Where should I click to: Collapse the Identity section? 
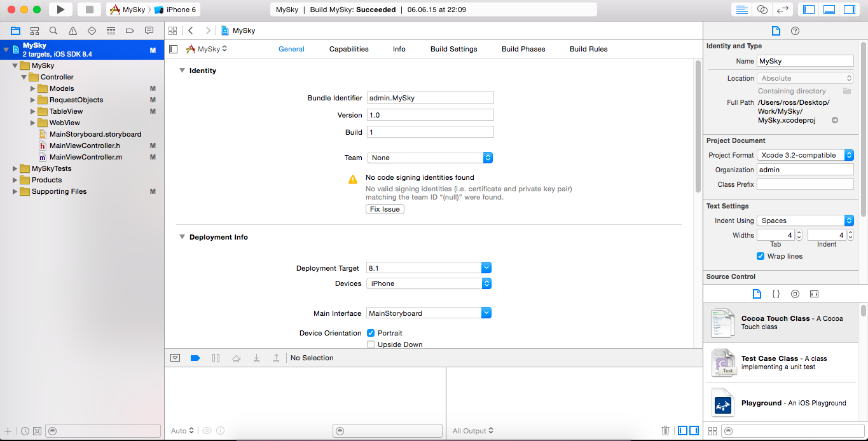182,71
